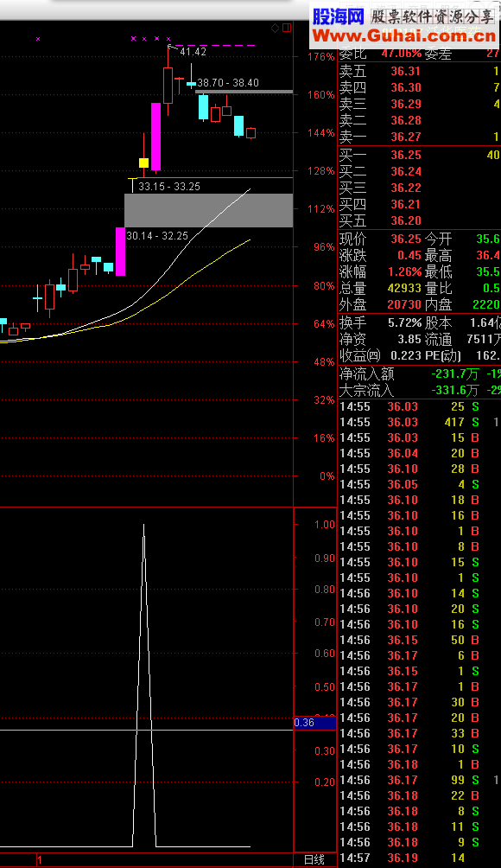Select the 卖三 36.29 ask row
The image size is (501, 868).
click(x=419, y=104)
